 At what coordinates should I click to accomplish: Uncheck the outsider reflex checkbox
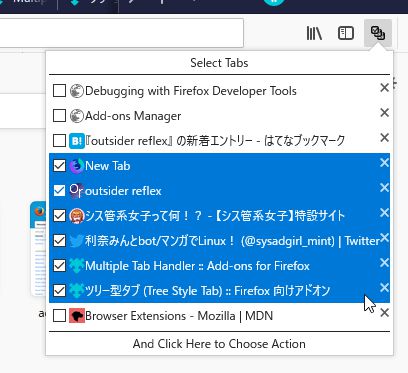tap(59, 191)
